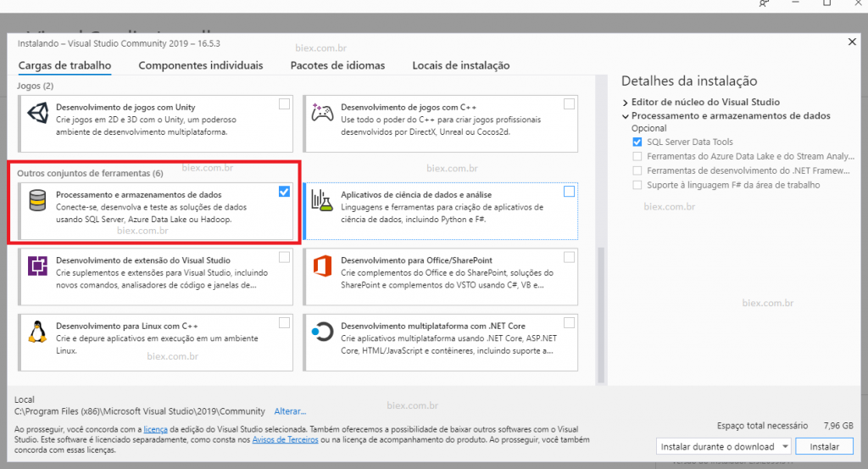The height and width of the screenshot is (469, 868).
Task: Click the .NET Core multiplatform icon
Action: click(321, 332)
